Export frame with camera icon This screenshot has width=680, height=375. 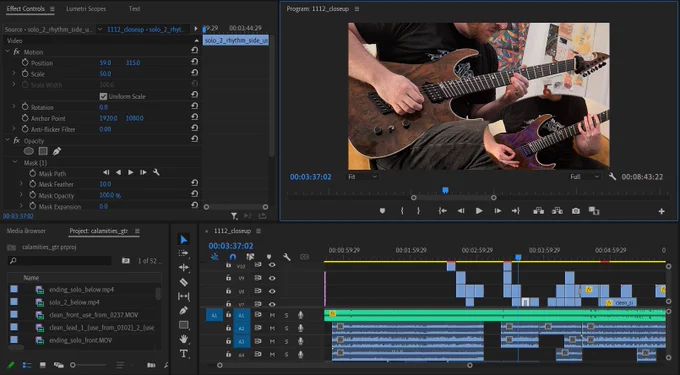(x=575, y=211)
